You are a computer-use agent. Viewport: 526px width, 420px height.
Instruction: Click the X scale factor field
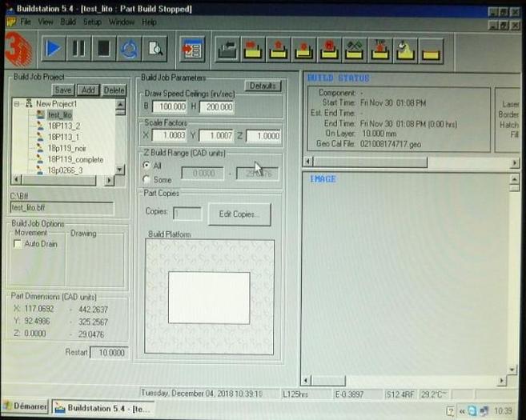pyautogui.click(x=169, y=135)
